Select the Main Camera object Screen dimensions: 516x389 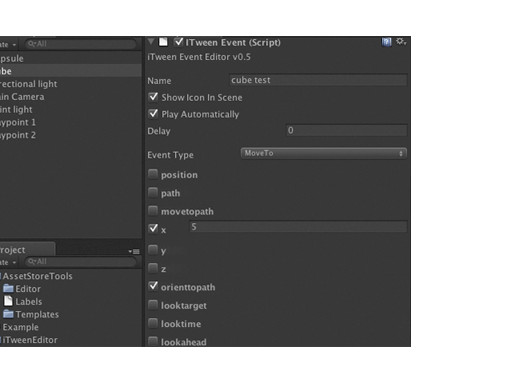pyautogui.click(x=71, y=97)
